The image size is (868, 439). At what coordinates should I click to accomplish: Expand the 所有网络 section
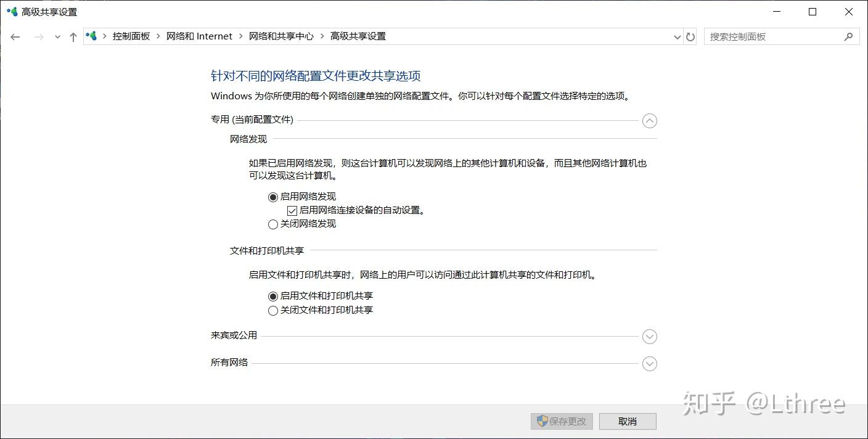[x=649, y=364]
